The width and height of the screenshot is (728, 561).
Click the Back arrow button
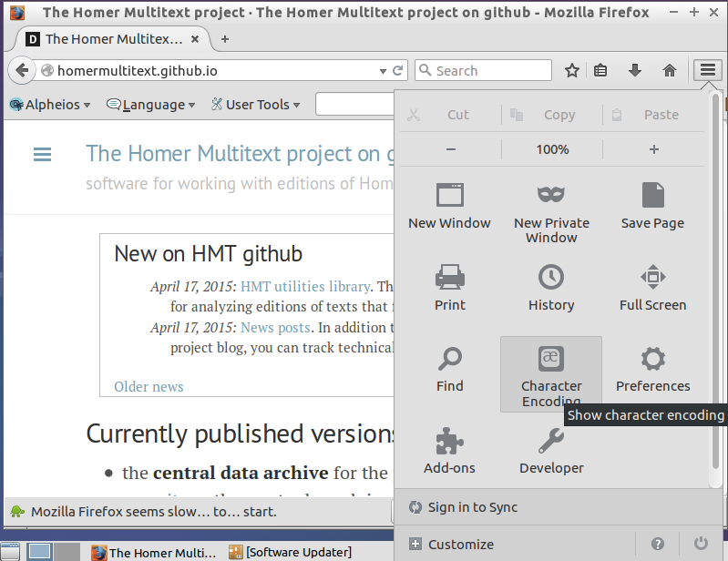coord(22,70)
